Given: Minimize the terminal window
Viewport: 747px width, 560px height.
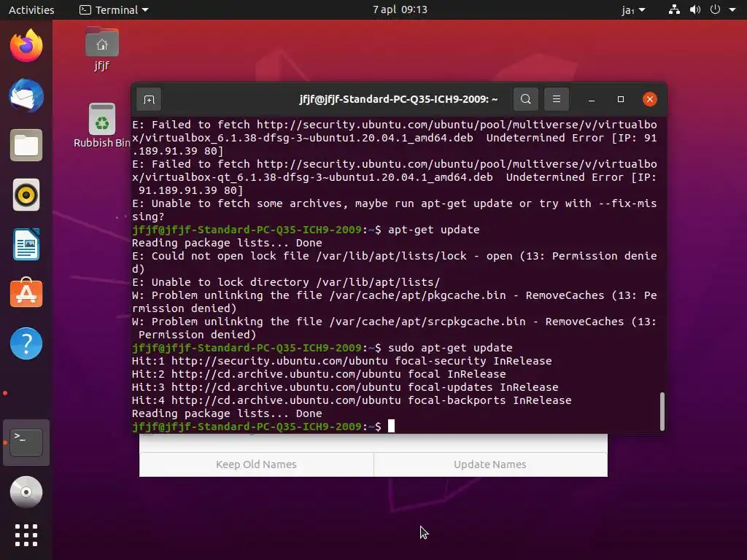Looking at the screenshot, I should [591, 99].
